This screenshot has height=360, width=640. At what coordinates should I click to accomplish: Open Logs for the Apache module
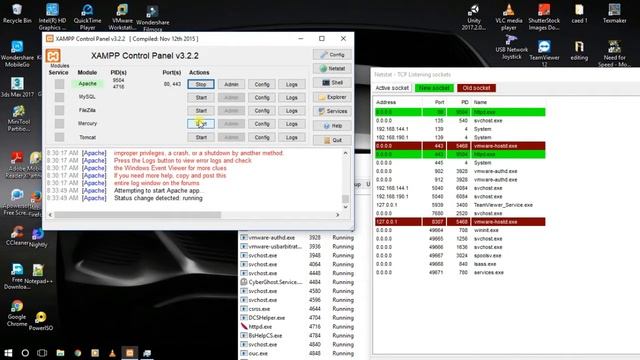pos(291,84)
